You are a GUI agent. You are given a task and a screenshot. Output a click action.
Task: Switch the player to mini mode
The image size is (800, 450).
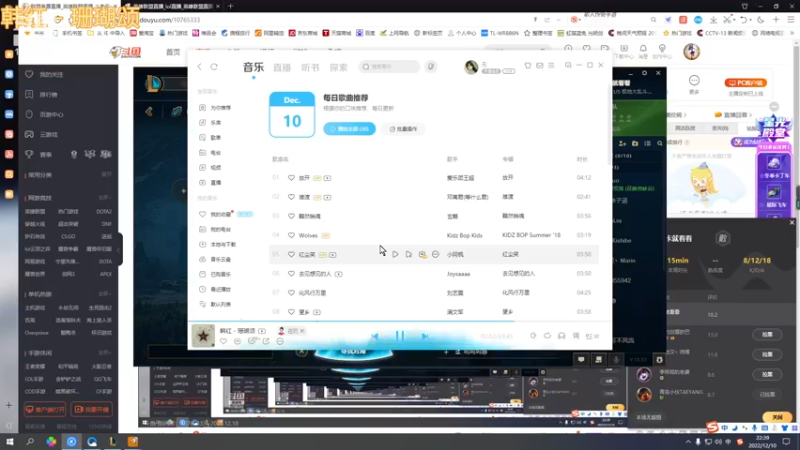click(x=568, y=65)
